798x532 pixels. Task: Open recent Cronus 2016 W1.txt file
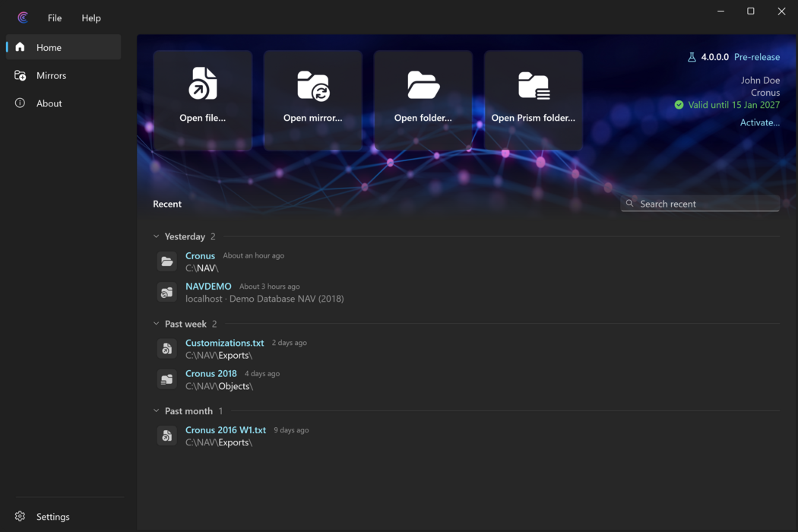coord(226,429)
